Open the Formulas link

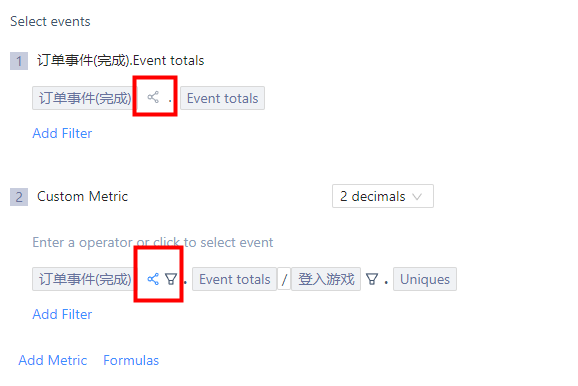point(131,360)
